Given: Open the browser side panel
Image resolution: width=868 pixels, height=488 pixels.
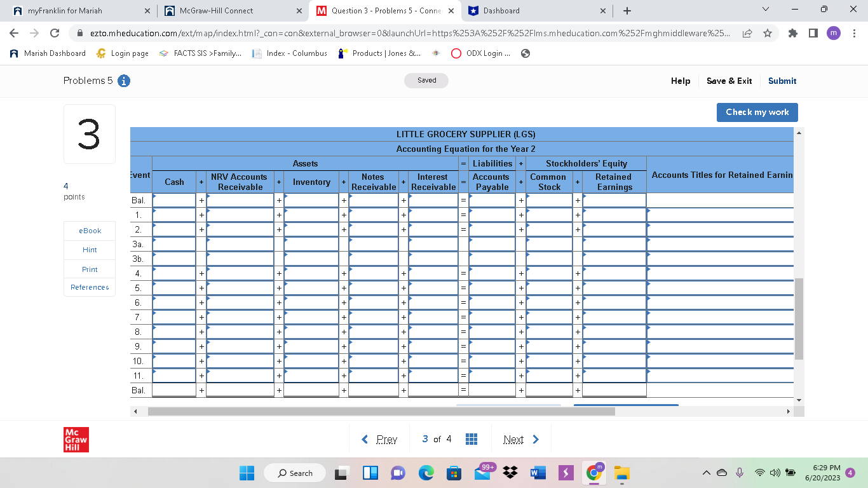Looking at the screenshot, I should pyautogui.click(x=813, y=33).
